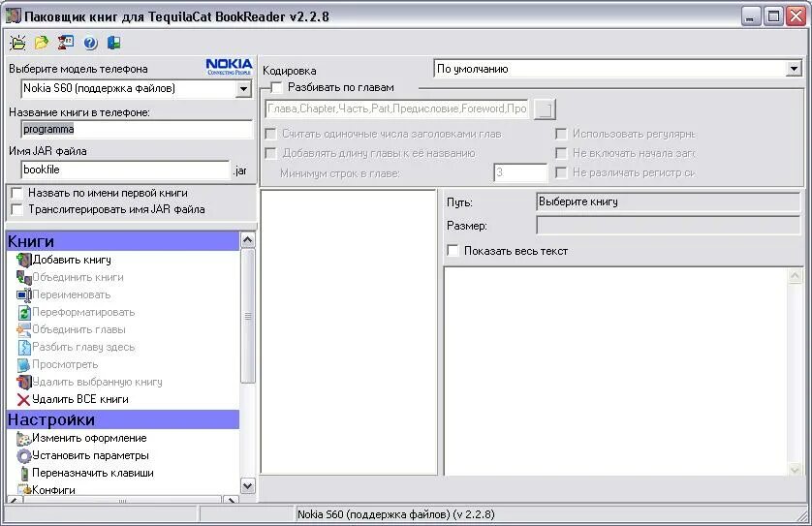Click the blue door exit icon

point(114,43)
